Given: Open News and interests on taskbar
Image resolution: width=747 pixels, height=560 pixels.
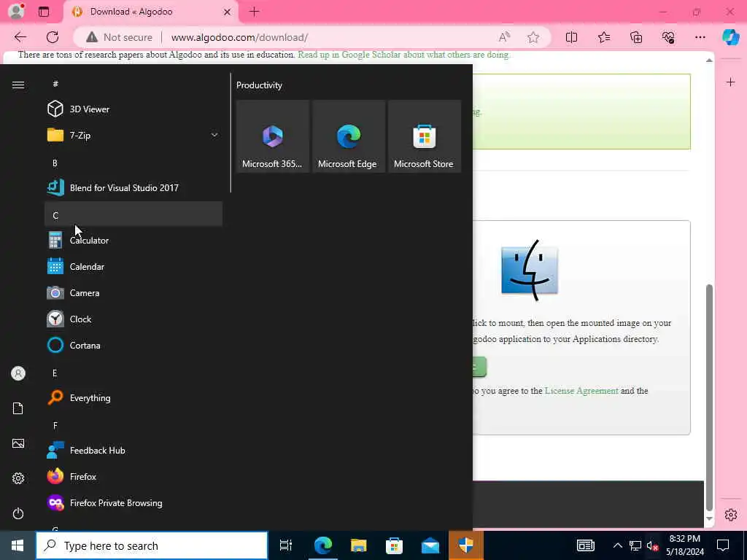Looking at the screenshot, I should [x=586, y=545].
